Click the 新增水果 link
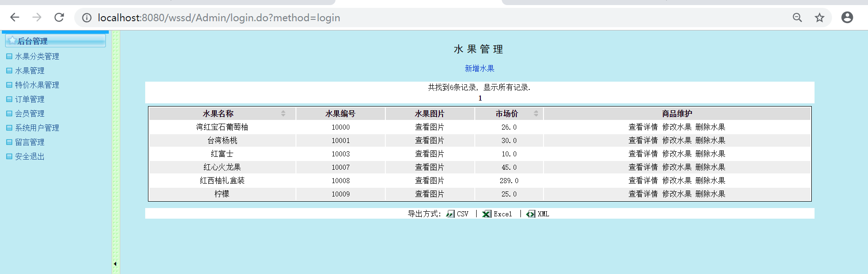 tap(479, 68)
